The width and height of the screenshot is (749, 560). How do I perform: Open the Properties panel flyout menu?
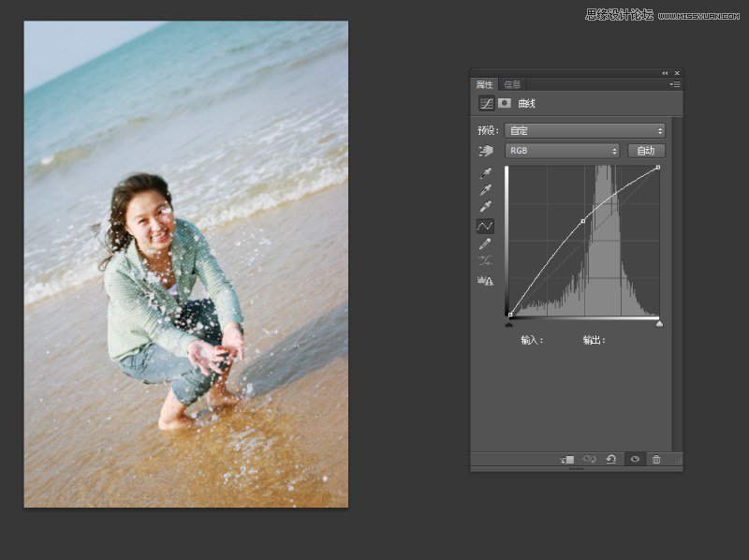click(676, 83)
